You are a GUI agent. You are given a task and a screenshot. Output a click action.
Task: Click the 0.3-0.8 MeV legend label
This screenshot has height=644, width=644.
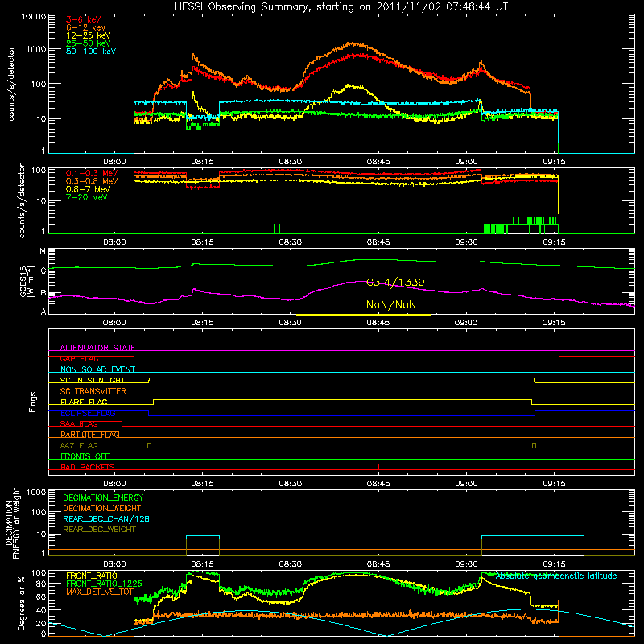(92, 181)
